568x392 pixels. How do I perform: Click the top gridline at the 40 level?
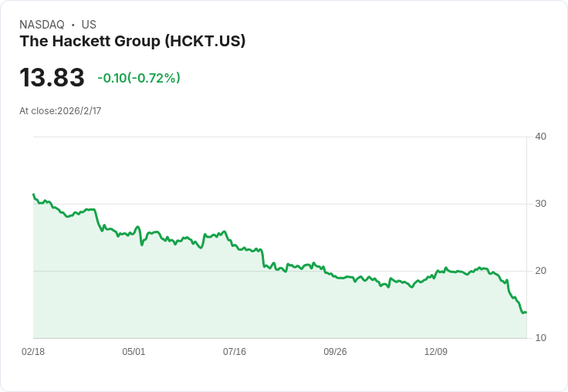[278, 137]
